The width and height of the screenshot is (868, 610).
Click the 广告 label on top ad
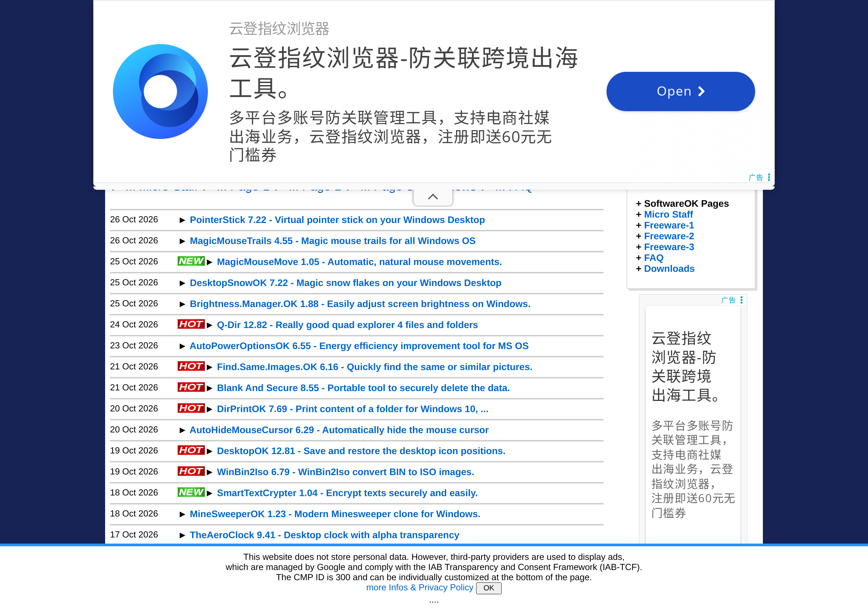click(755, 178)
